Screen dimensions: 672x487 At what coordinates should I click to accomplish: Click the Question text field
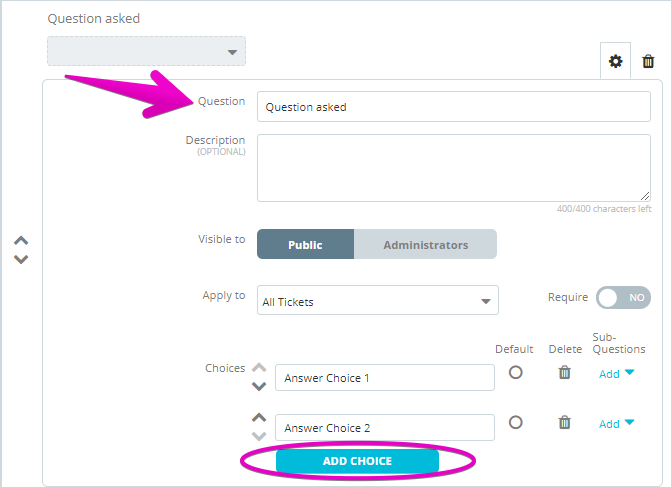tap(454, 106)
